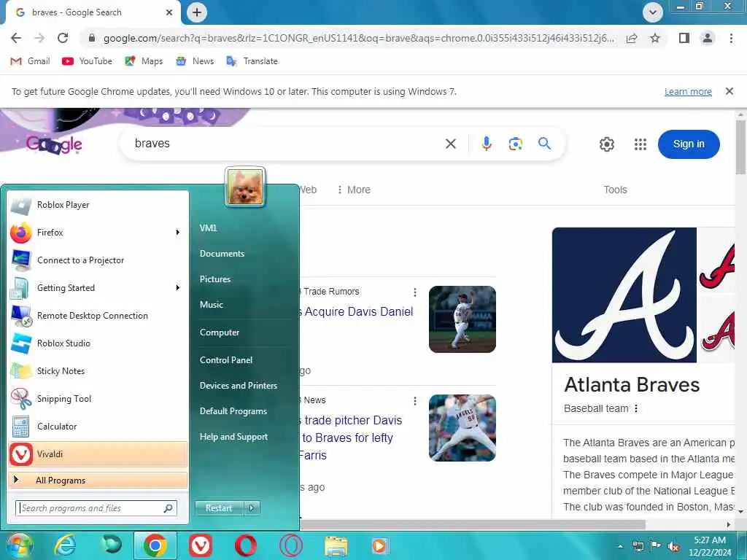The width and height of the screenshot is (747, 560).
Task: Open Windows Explorer folder on taskbar
Action: 336,545
